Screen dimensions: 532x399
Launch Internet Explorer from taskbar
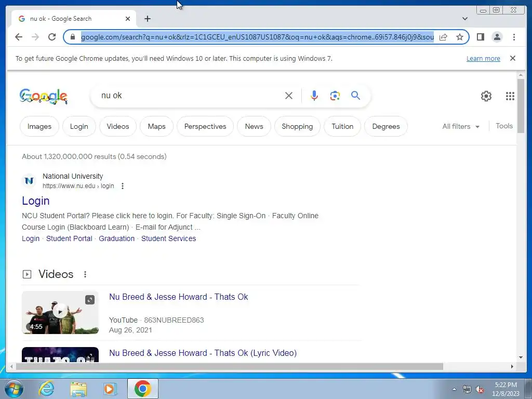tap(46, 389)
